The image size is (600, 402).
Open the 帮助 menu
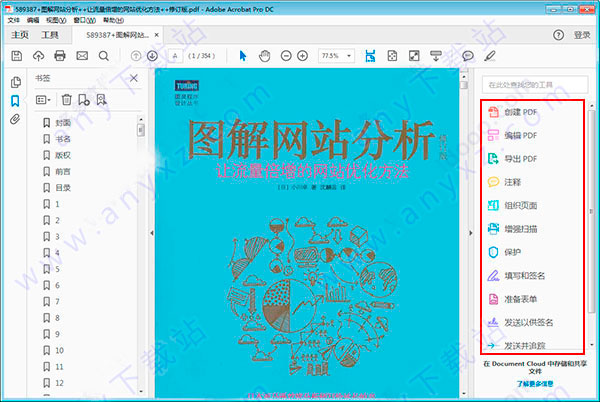tap(113, 20)
